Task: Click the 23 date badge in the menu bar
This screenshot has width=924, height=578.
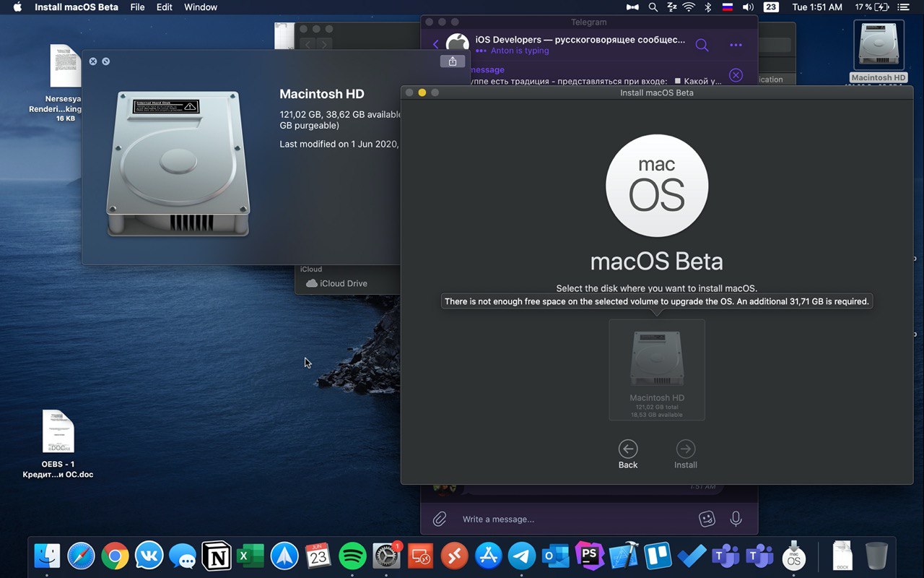Action: click(x=771, y=7)
